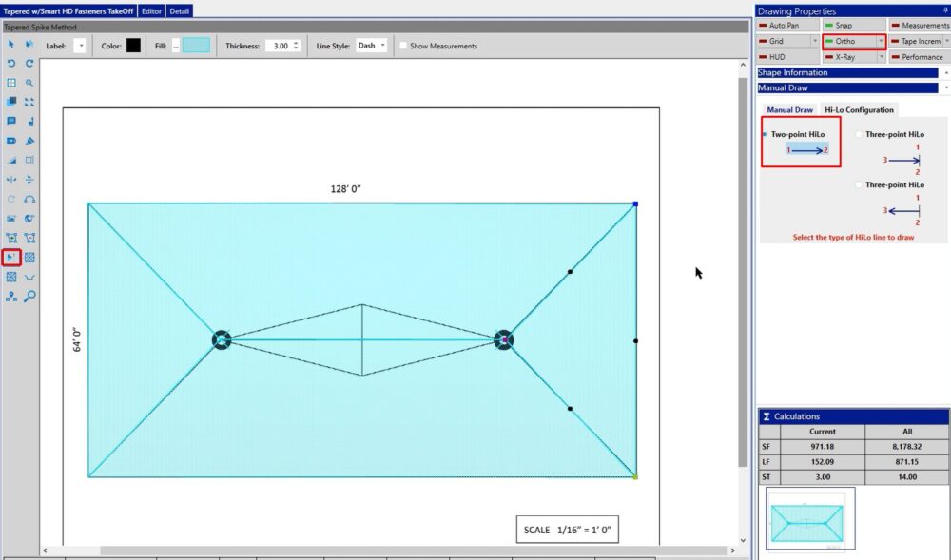This screenshot has width=951, height=560.
Task: Click the Undo arrow icon
Action: tap(11, 64)
